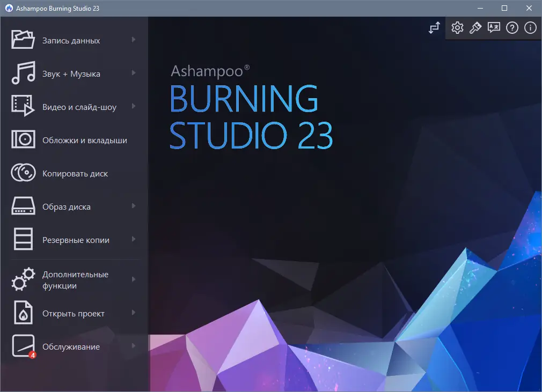Open the language selection icon
This screenshot has height=392, width=542.
click(x=494, y=27)
